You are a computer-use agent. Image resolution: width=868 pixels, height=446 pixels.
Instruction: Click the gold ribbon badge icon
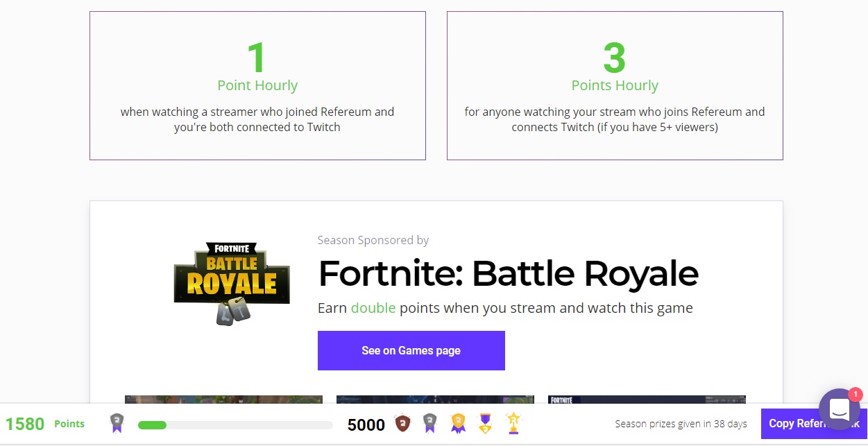point(457,423)
